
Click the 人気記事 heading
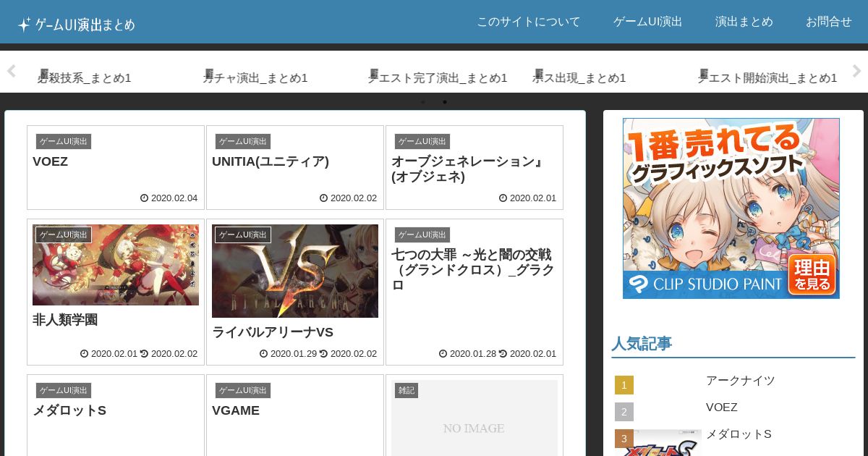[642, 343]
